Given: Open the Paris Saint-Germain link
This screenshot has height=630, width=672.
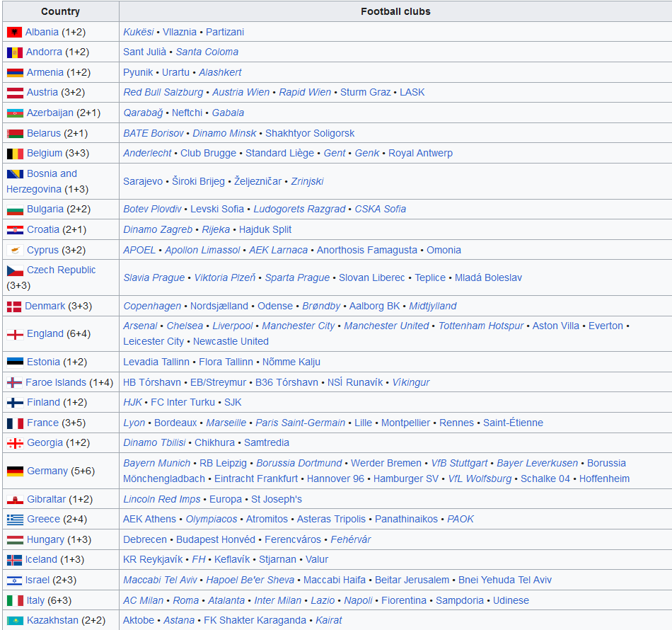Looking at the screenshot, I should [301, 423].
